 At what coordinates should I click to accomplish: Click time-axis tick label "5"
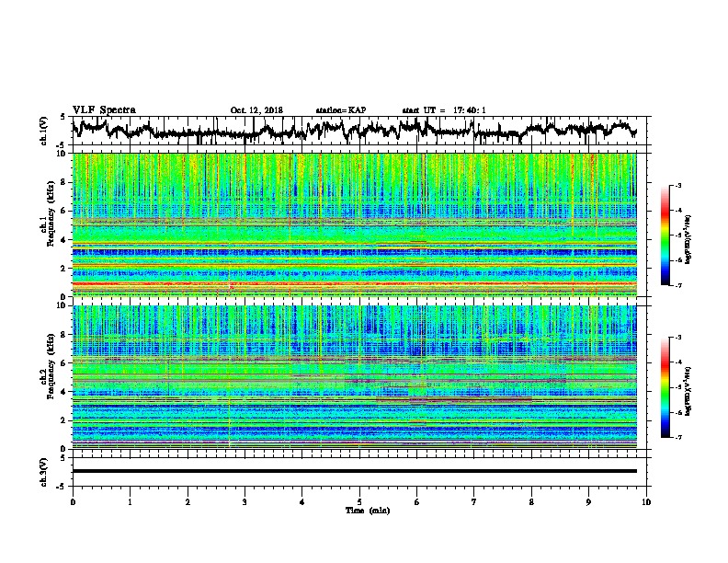[359, 502]
